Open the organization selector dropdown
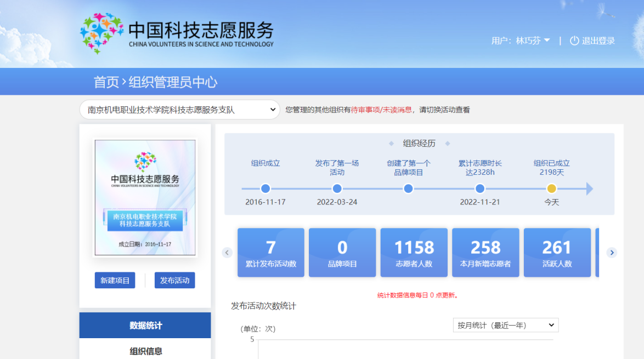The width and height of the screenshot is (644, 359). click(x=180, y=110)
